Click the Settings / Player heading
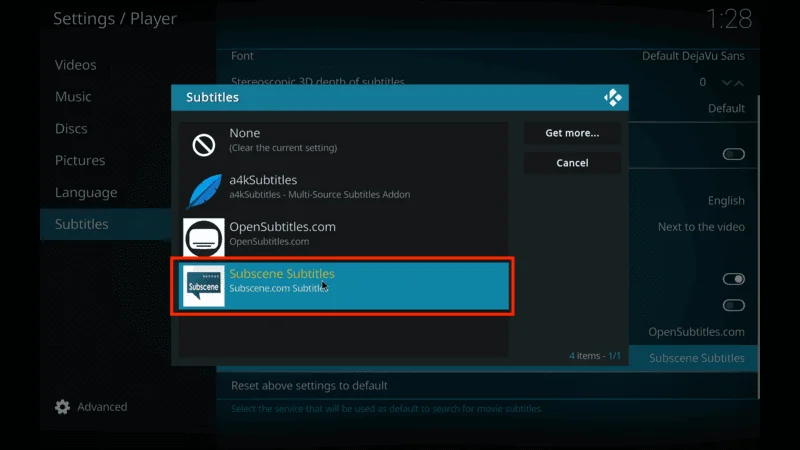 pos(115,19)
